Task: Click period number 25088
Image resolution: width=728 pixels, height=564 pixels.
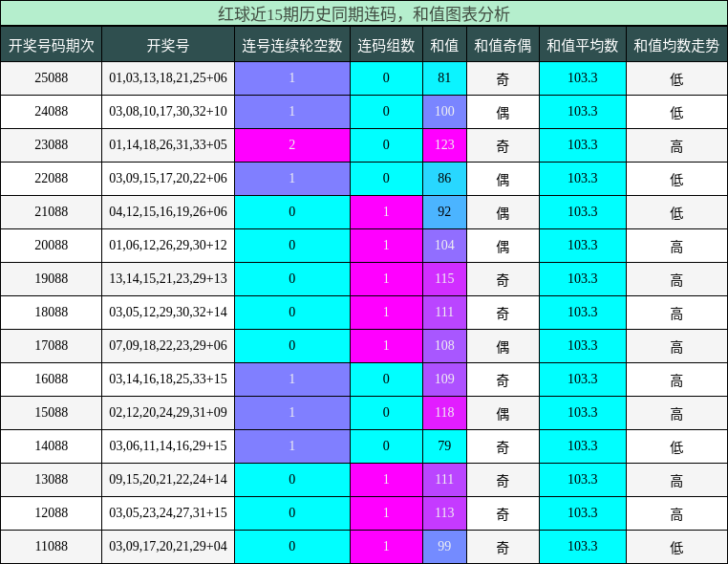Action: (51, 78)
